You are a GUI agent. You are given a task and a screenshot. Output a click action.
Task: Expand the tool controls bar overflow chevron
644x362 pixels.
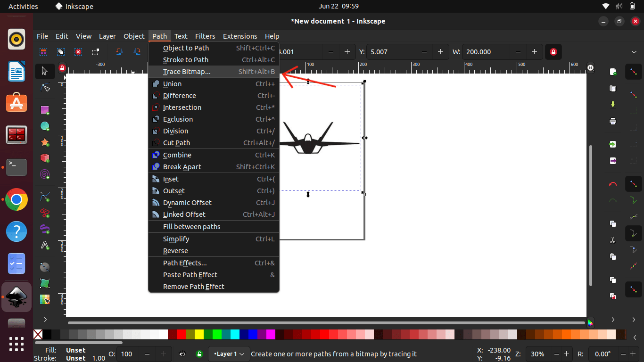pyautogui.click(x=634, y=52)
